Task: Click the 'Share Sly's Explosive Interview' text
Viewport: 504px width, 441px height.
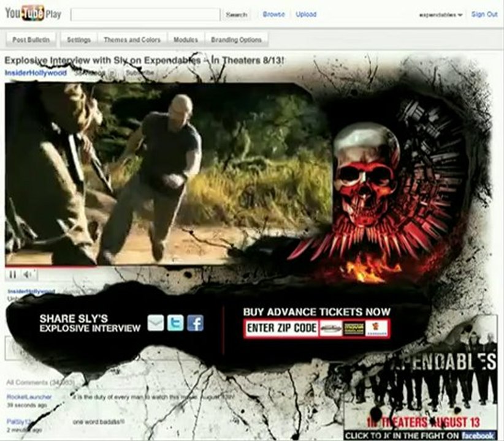Action: coord(90,323)
